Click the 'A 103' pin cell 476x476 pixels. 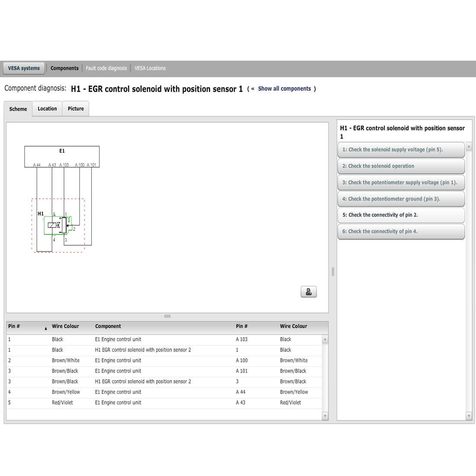click(x=241, y=339)
